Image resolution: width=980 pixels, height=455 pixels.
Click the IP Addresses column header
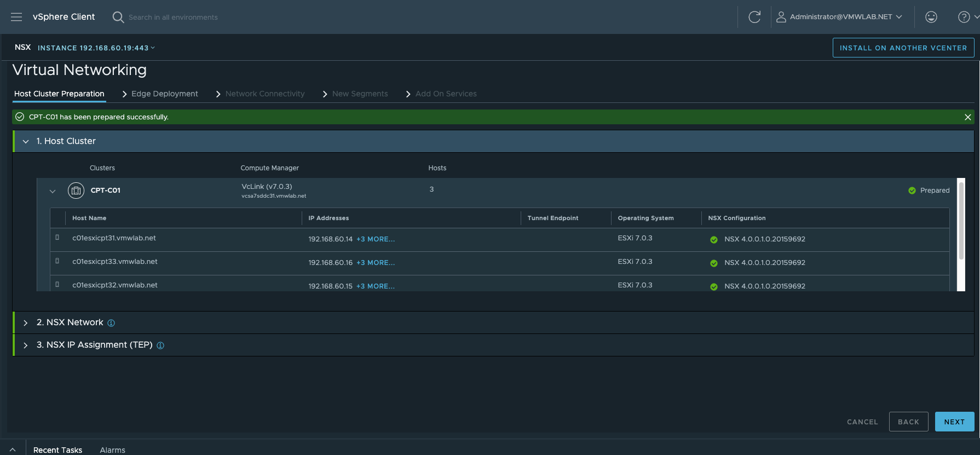(328, 218)
